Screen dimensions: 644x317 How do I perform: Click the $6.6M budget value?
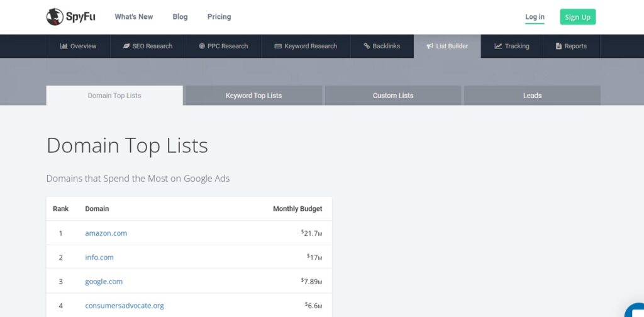click(313, 306)
